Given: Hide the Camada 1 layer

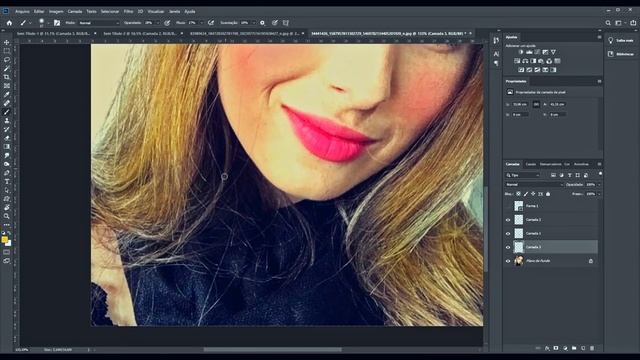Looking at the screenshot, I should (x=508, y=233).
